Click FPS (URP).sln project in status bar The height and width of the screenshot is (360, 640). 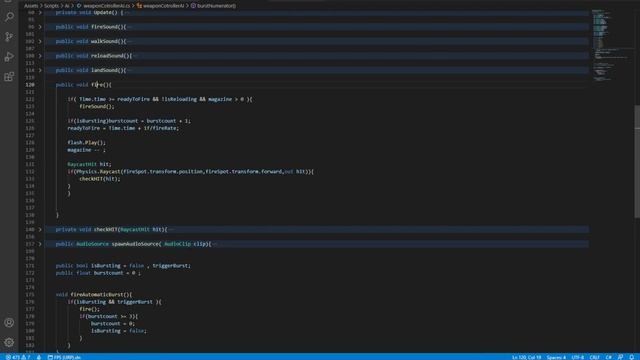(64, 357)
